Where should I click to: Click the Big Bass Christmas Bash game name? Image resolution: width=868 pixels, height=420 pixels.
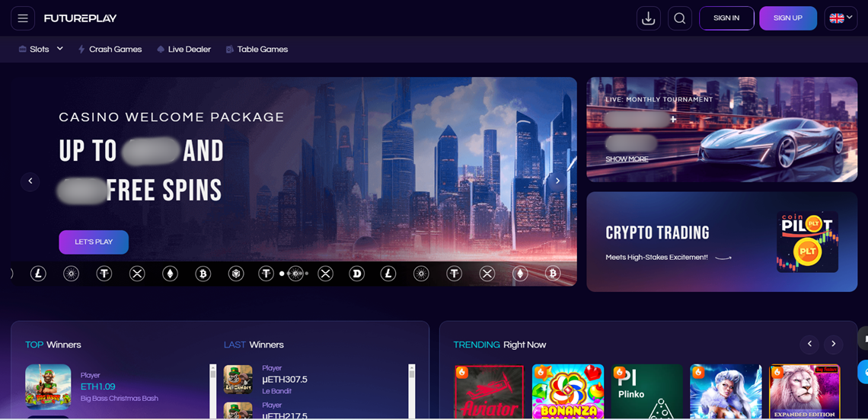[120, 399]
